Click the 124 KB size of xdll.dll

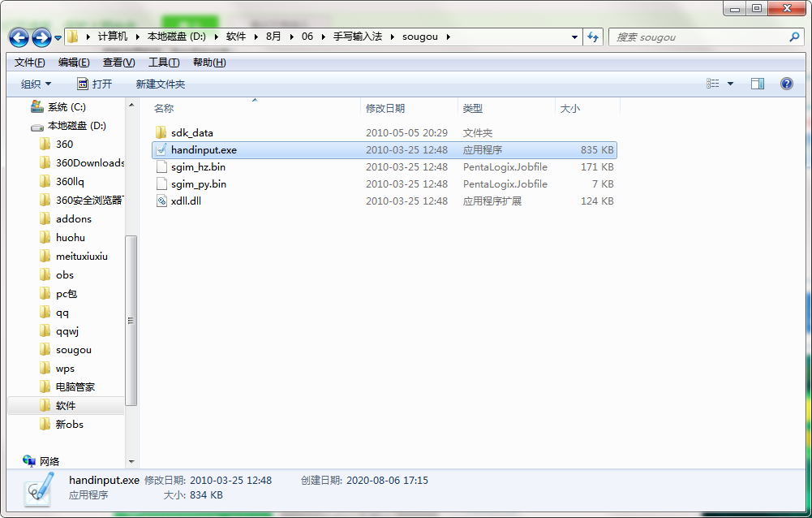(597, 201)
